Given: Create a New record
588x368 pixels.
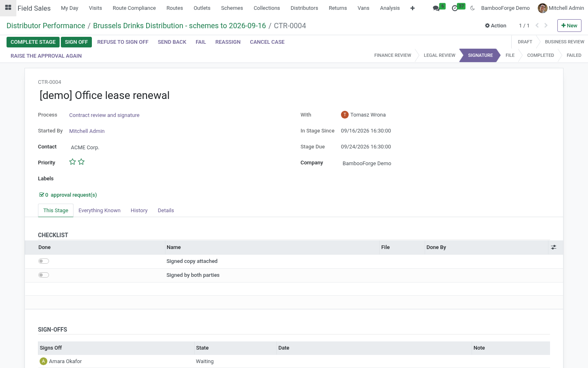Looking at the screenshot, I should point(569,25).
